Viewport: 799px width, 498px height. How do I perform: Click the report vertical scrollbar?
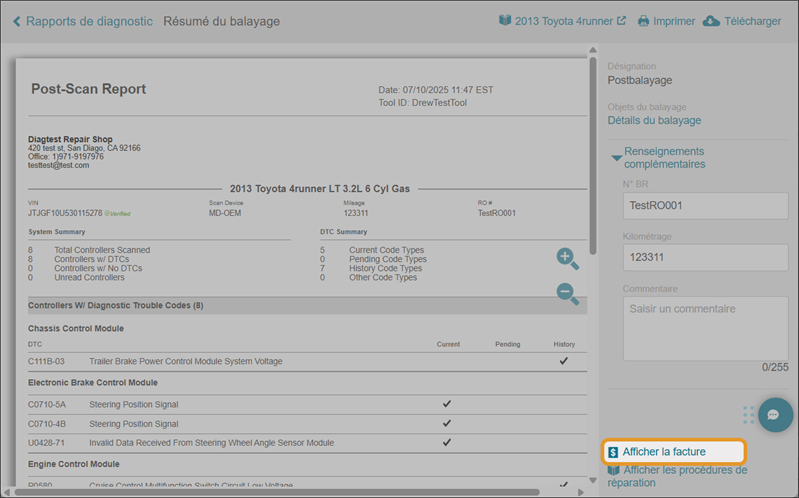click(594, 150)
